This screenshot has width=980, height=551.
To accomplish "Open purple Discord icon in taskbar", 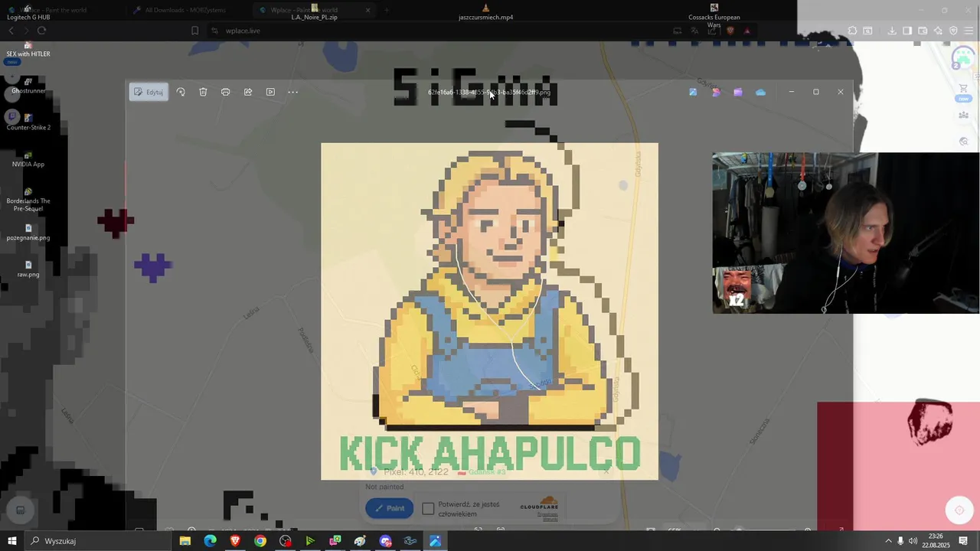I will [385, 541].
